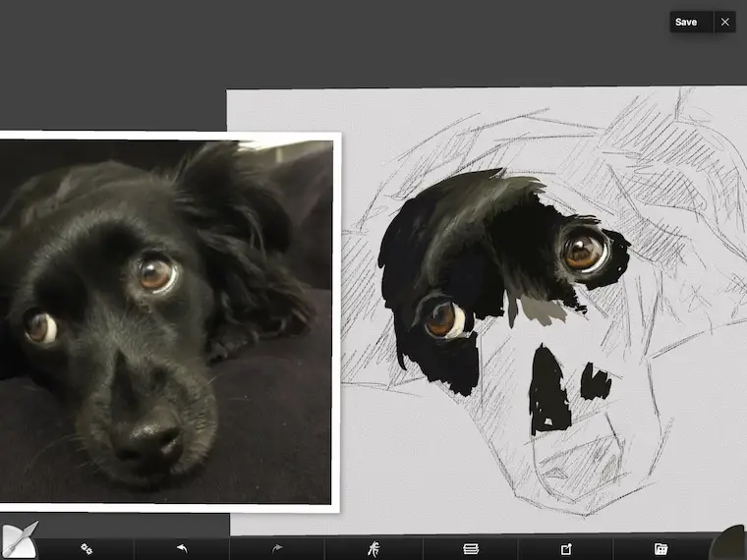Open the presets figure icon in toolbar
Screen dimensions: 747x560
373,549
